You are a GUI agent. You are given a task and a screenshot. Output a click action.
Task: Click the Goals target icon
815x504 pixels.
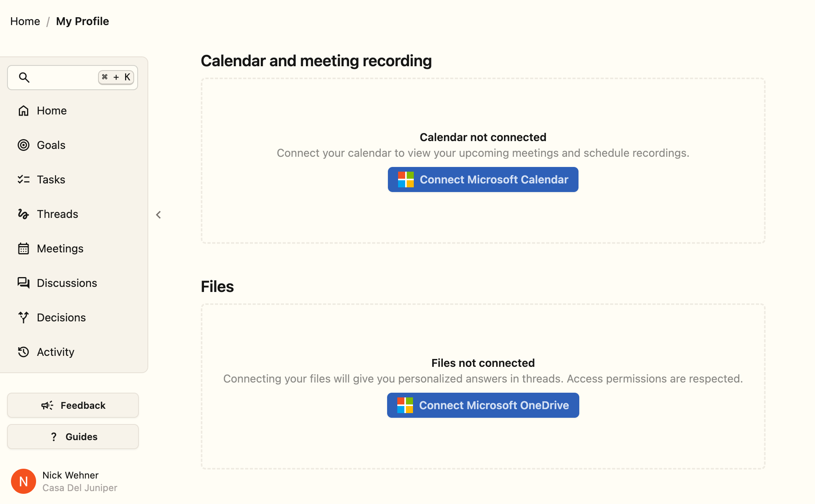coord(24,145)
